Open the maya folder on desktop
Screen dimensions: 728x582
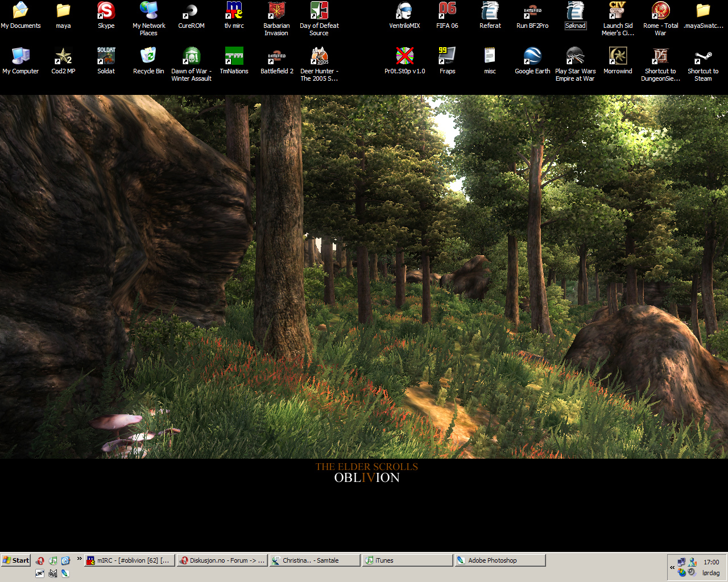pyautogui.click(x=63, y=15)
